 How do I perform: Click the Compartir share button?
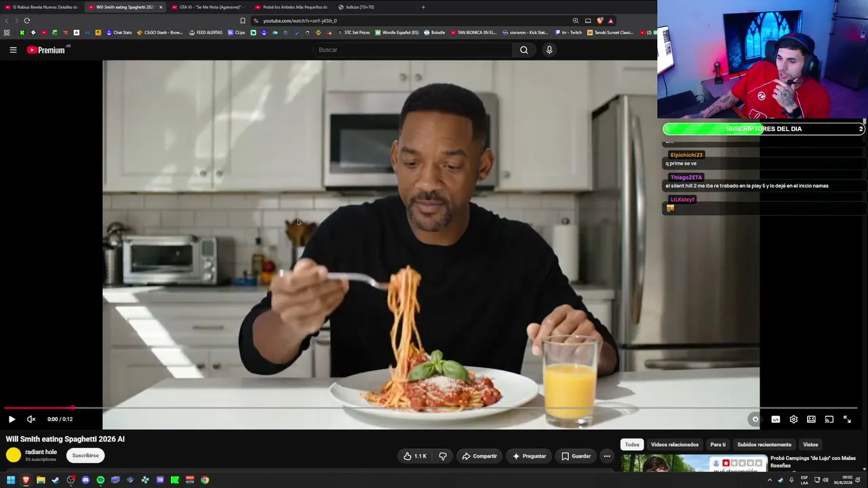click(479, 456)
